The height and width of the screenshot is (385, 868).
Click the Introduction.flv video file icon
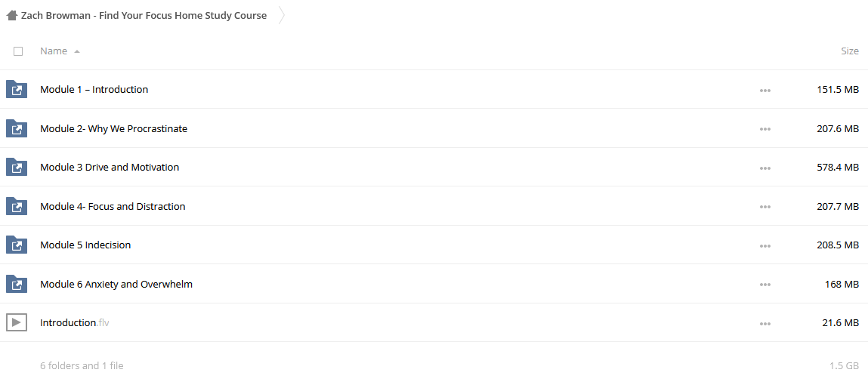(17, 322)
